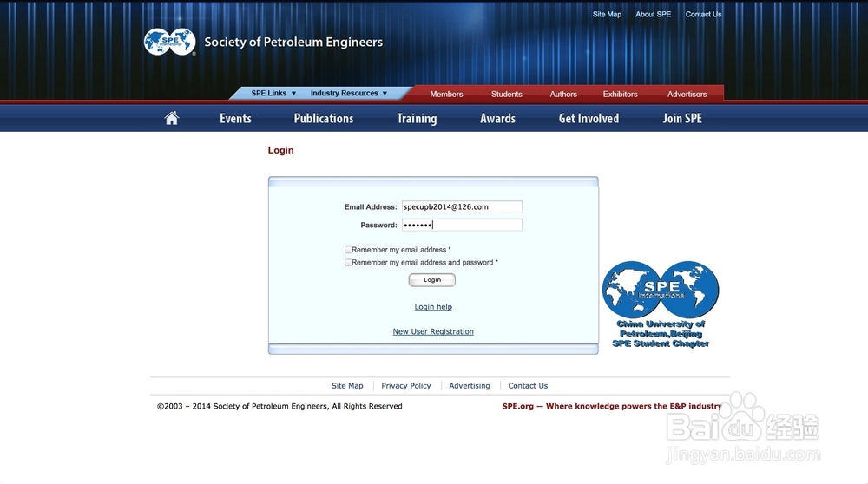Viewport: 868px width, 484px height.
Task: Click Contact Us link in footer
Action: point(528,385)
